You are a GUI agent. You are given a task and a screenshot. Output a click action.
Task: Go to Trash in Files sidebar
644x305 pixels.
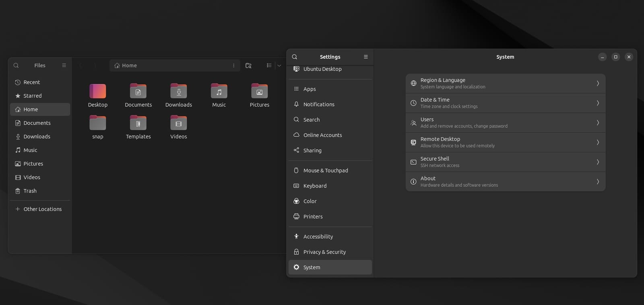tap(40, 191)
